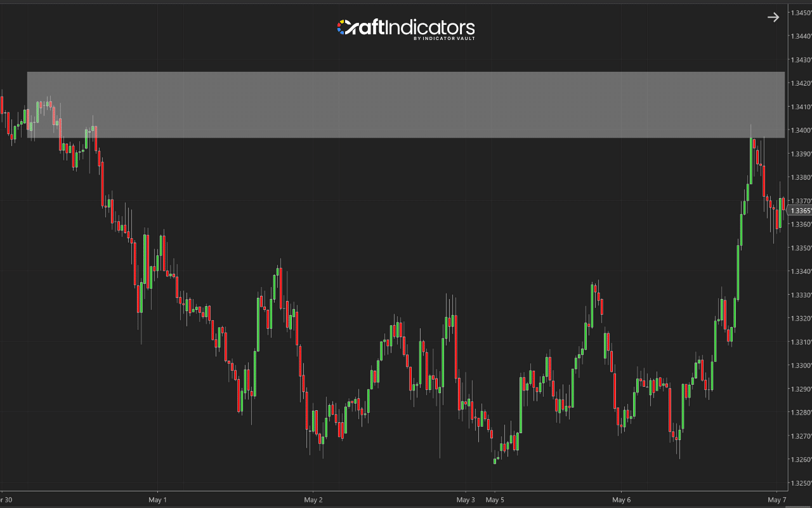Click the colored dot emblem in the CraftIndicators logo

[341, 27]
